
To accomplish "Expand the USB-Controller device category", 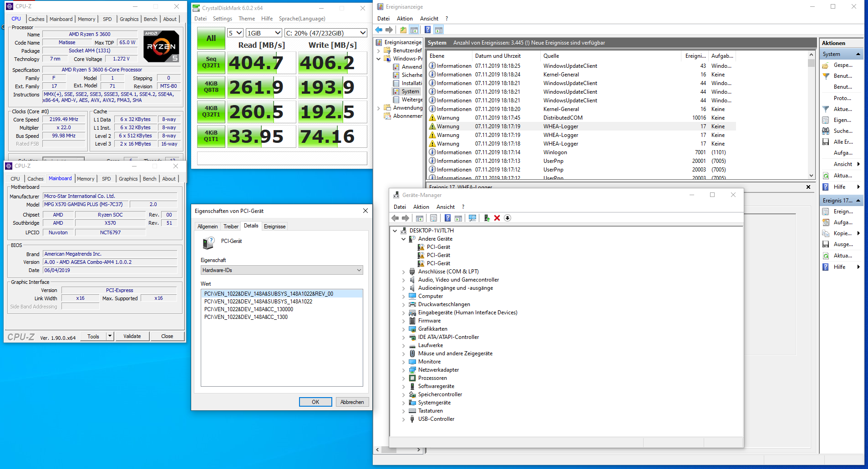I will (403, 419).
